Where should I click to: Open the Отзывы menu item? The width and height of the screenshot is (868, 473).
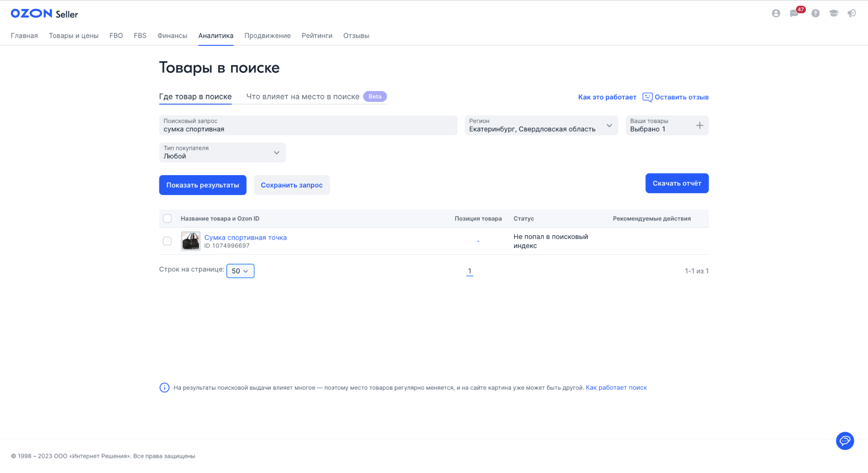pos(356,36)
